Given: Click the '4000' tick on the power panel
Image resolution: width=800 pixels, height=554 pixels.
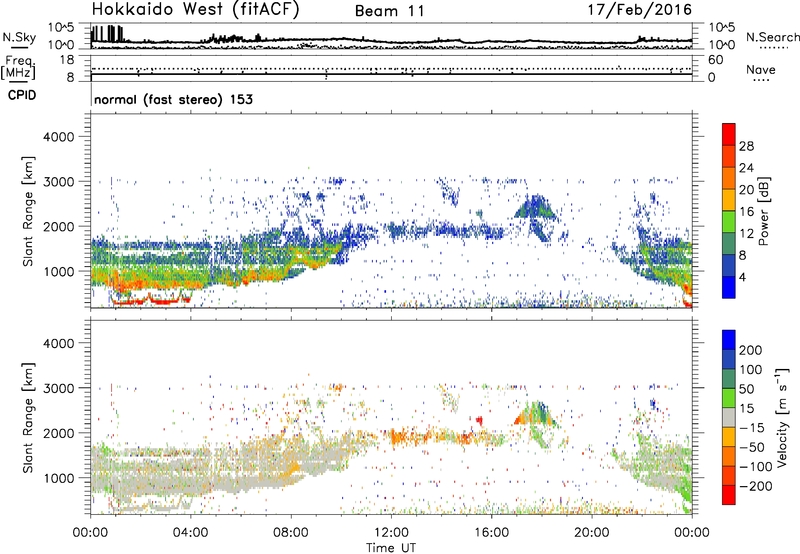Looking at the screenshot, I should (x=58, y=137).
